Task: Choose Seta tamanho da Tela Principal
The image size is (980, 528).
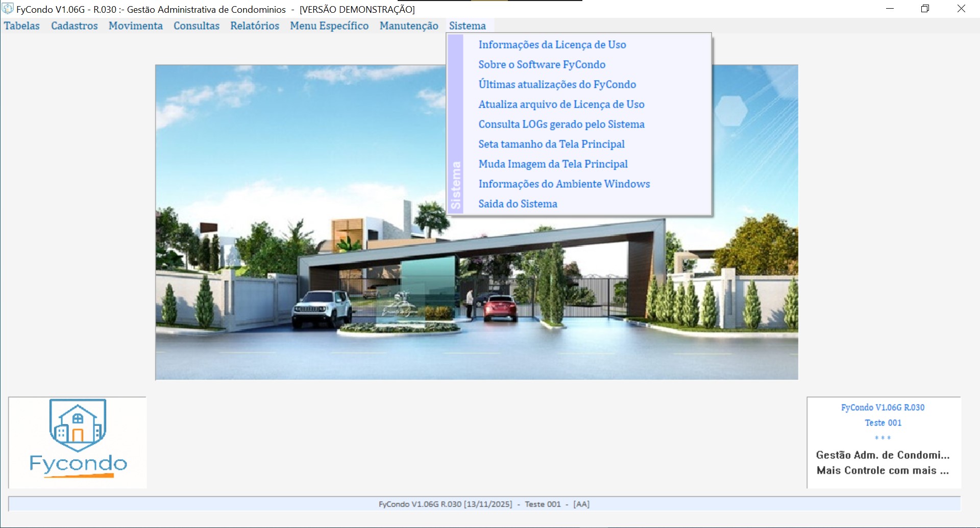Action: 552,144
